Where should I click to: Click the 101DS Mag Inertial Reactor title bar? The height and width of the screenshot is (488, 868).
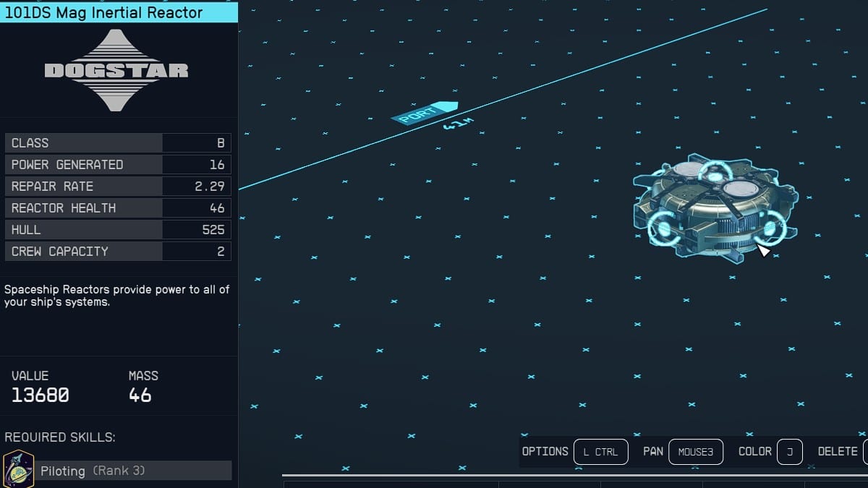(x=119, y=12)
